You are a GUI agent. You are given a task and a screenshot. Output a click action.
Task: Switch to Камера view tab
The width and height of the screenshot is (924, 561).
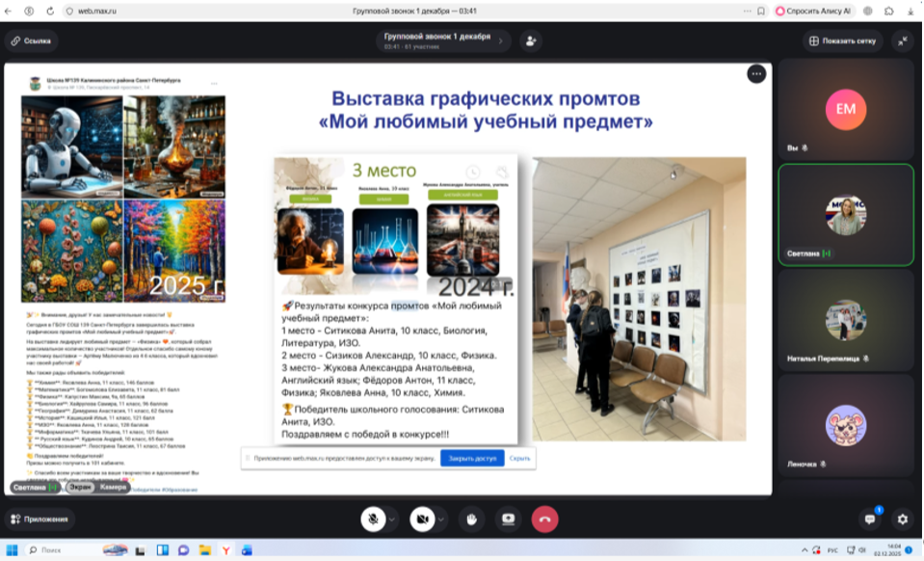[113, 488]
